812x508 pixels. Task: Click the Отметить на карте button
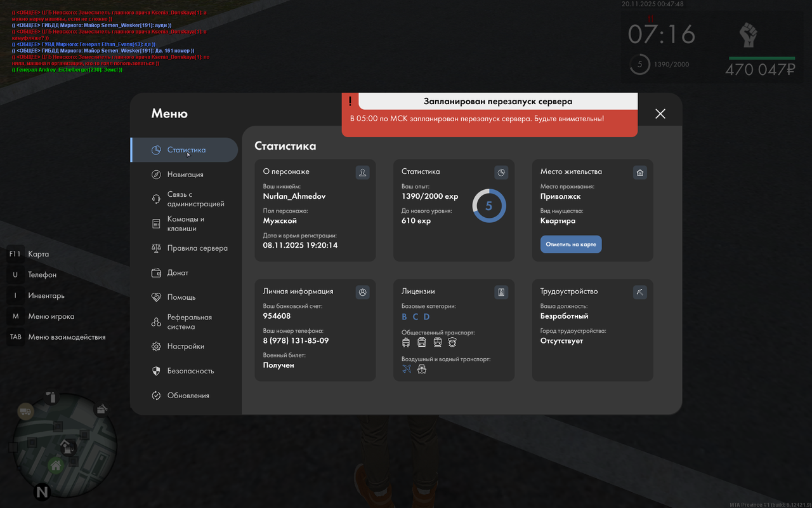[571, 244]
